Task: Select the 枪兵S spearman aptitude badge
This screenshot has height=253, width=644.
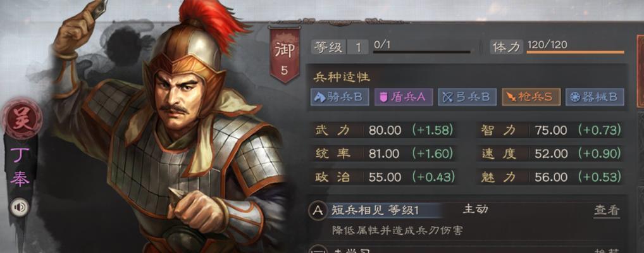Action: (531, 97)
